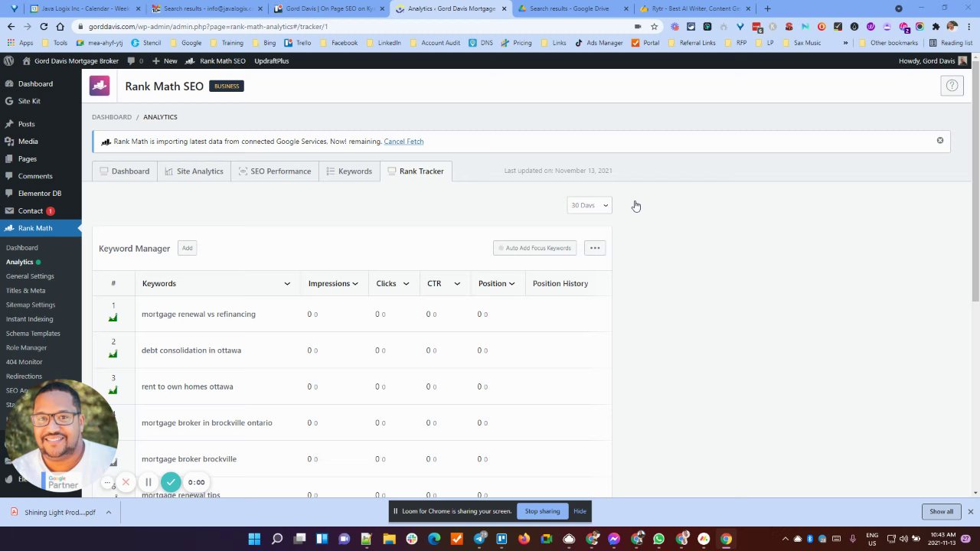
Task: Switch to the Dashboard analytics tab
Action: click(x=124, y=171)
